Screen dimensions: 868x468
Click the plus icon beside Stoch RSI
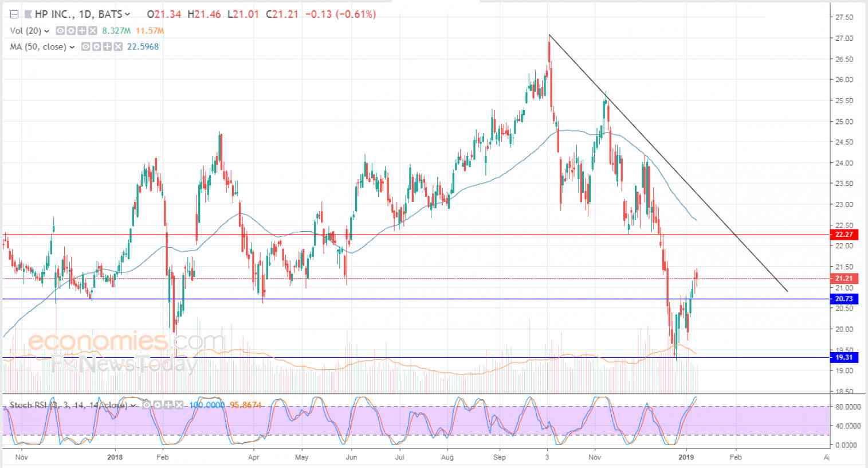tap(168, 405)
